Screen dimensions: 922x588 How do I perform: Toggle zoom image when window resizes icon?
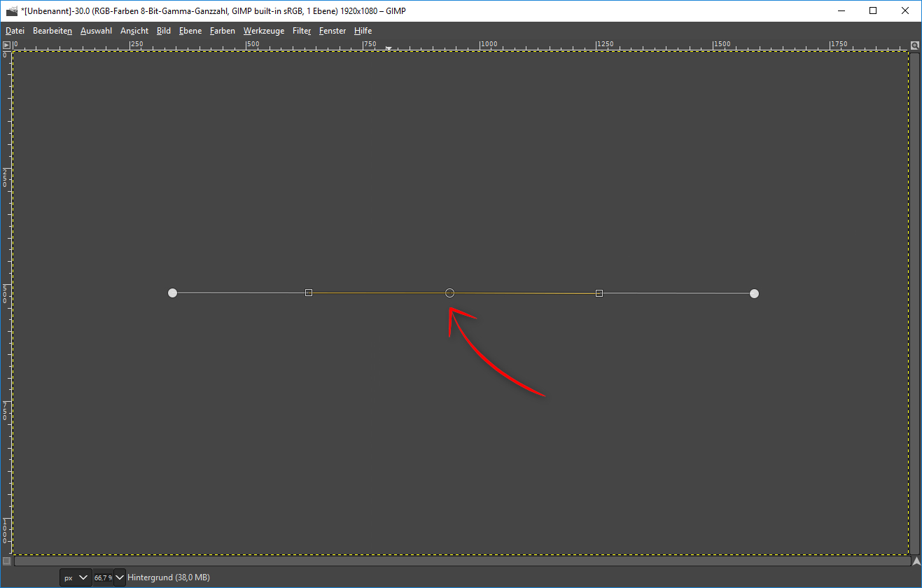tap(915, 45)
